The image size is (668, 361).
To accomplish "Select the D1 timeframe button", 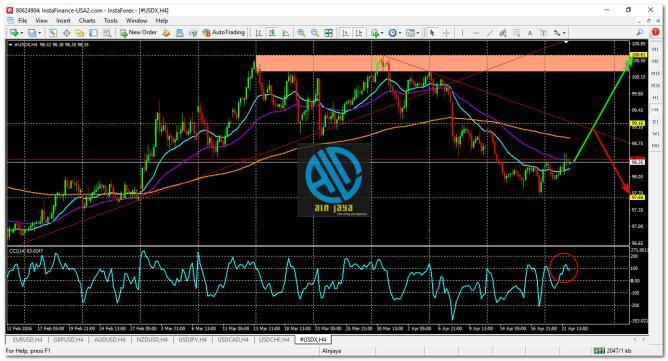I will (x=656, y=122).
